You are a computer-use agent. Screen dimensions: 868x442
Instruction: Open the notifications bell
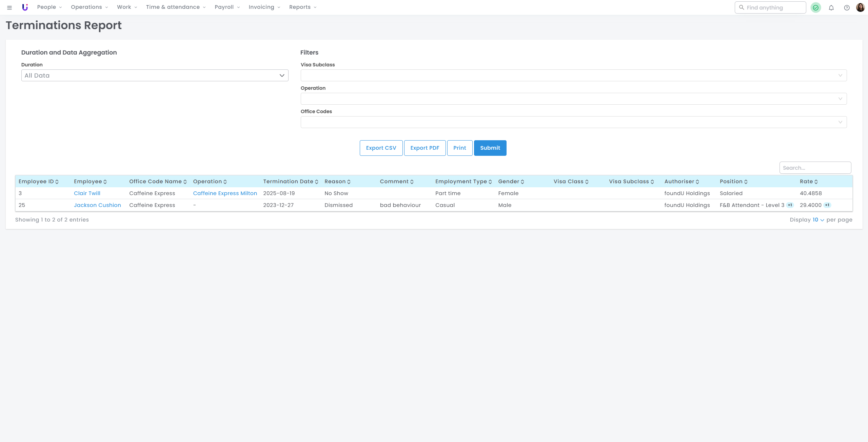831,7
